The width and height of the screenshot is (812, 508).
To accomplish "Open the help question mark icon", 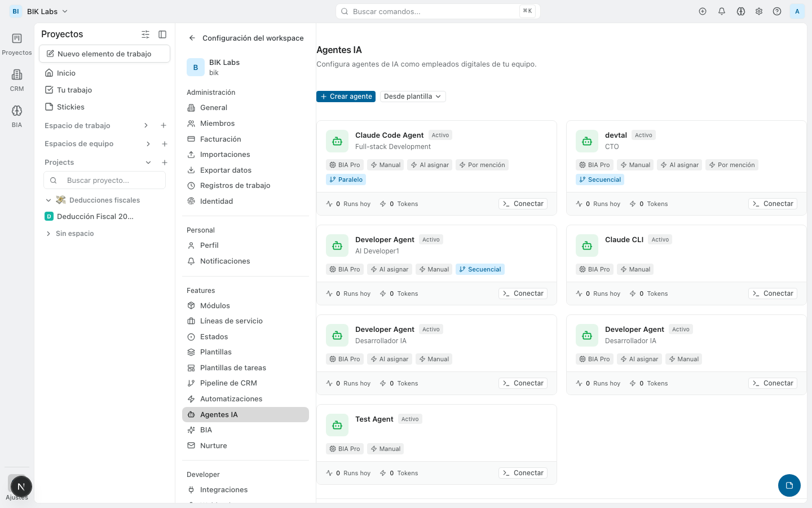I will (x=777, y=11).
